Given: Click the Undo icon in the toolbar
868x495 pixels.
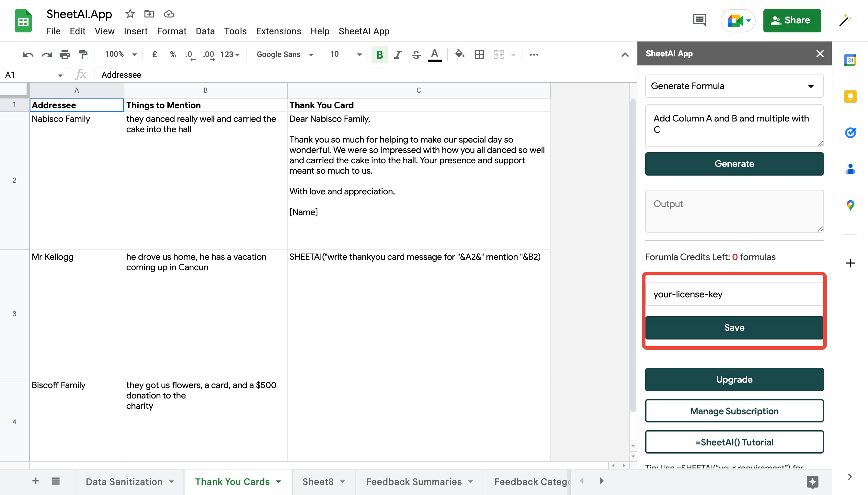Looking at the screenshot, I should point(28,54).
